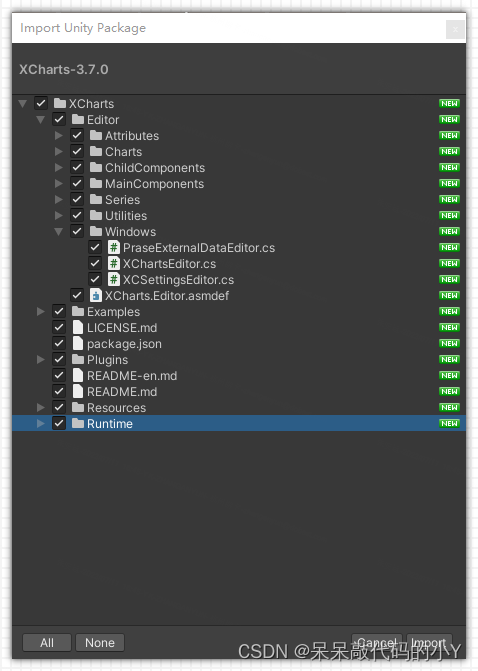Click the C# script icon of PraseExternalDataEditor.cs
This screenshot has width=478, height=671.
(x=113, y=247)
